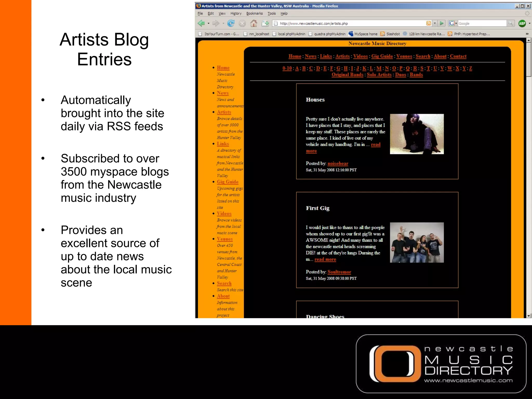
Task: Click the vertical scrollbar thumb
Action: coord(529,60)
